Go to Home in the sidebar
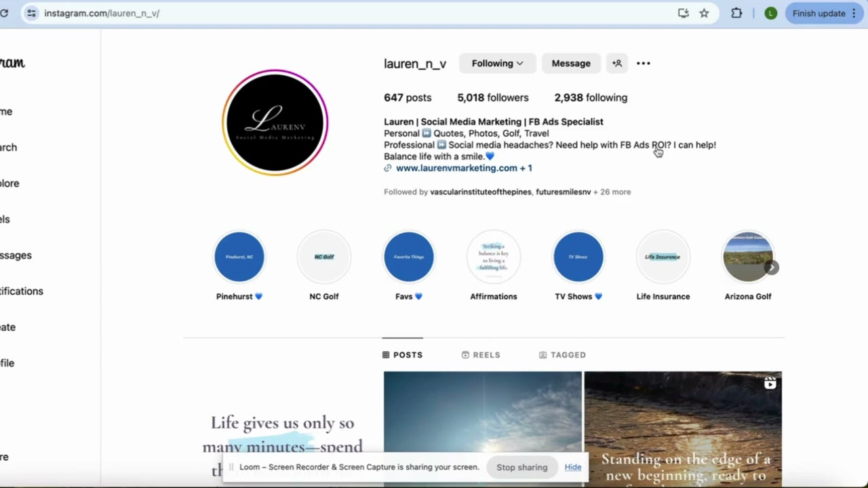 6,111
